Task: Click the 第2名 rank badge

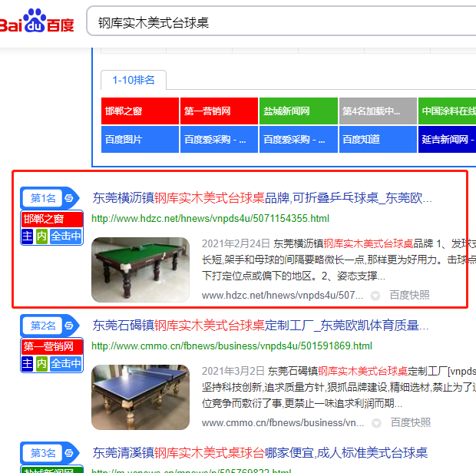Action: 43,326
